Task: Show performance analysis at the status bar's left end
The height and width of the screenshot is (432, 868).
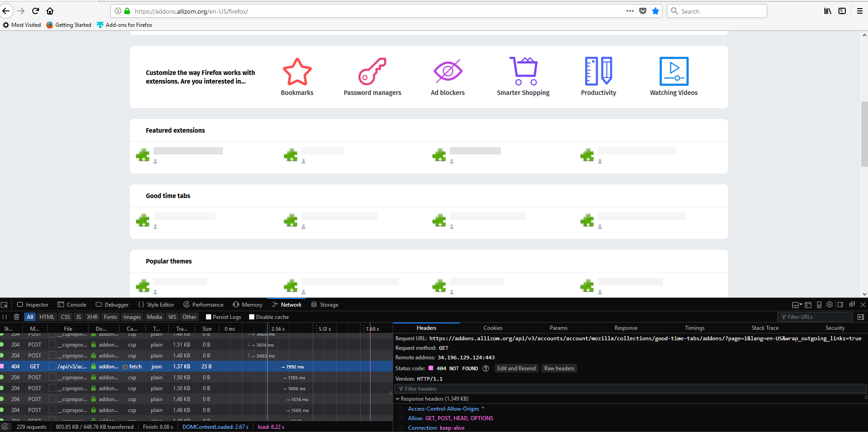Action: tap(5, 427)
